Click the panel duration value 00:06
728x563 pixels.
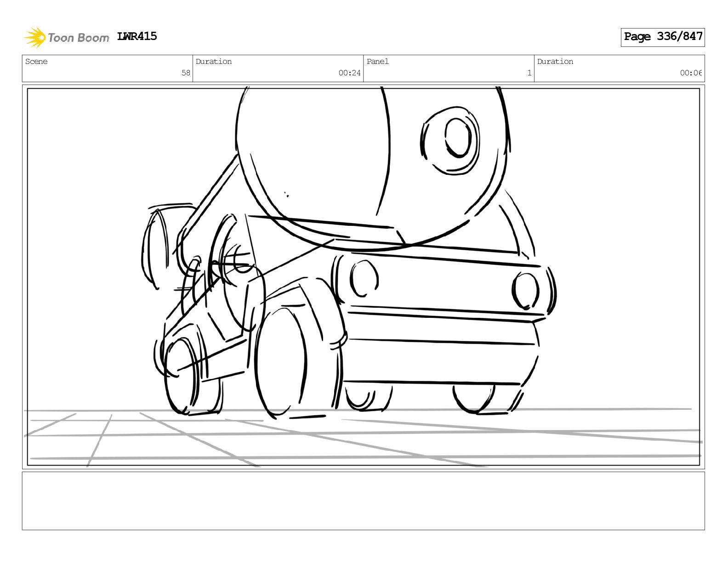click(691, 73)
